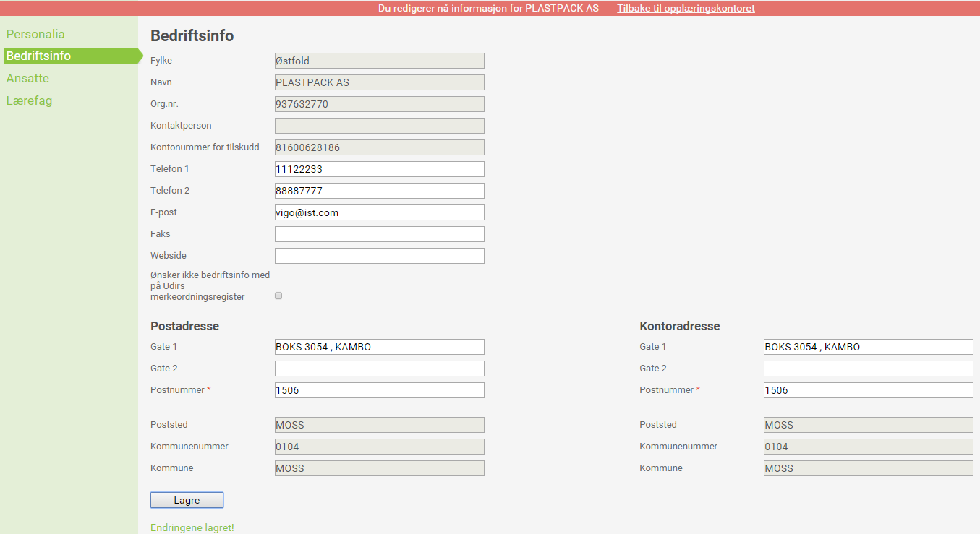Tick the Udirs merkeordningsregister opt-out checkbox

pyautogui.click(x=278, y=296)
